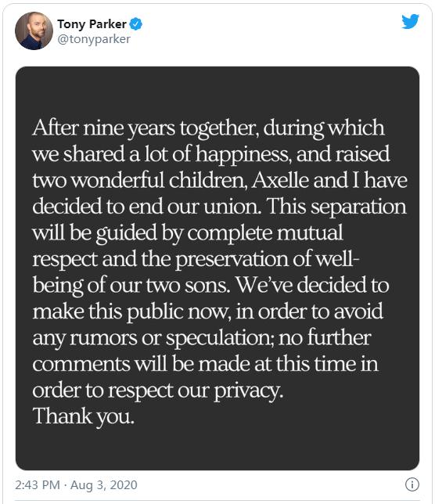Click the 2:43 PM timestamp
The height and width of the screenshot is (504, 435).
click(x=38, y=484)
